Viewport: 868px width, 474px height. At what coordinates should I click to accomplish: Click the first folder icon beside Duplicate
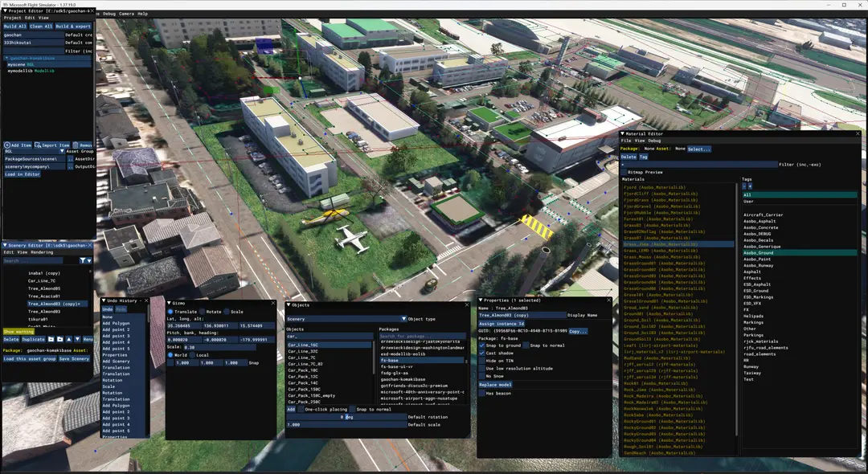pos(51,339)
